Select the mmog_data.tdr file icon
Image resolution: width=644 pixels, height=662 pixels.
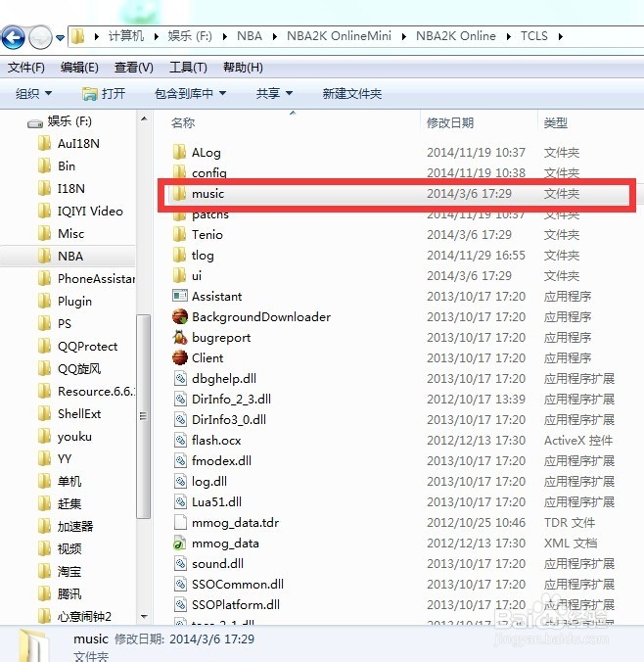pos(180,522)
